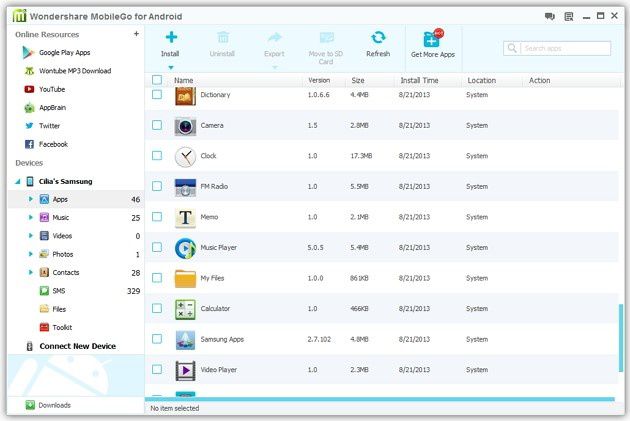Check the Video Player row checkbox

pyautogui.click(x=157, y=369)
